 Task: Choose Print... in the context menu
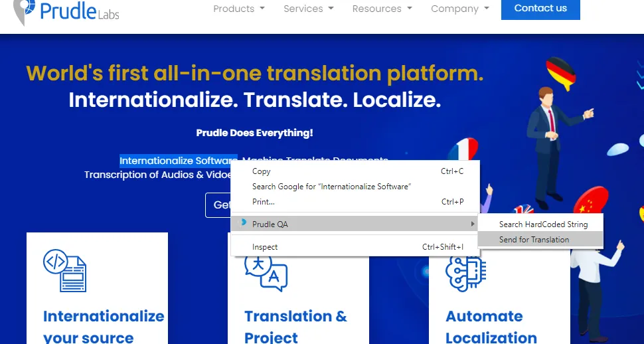pyautogui.click(x=355, y=202)
